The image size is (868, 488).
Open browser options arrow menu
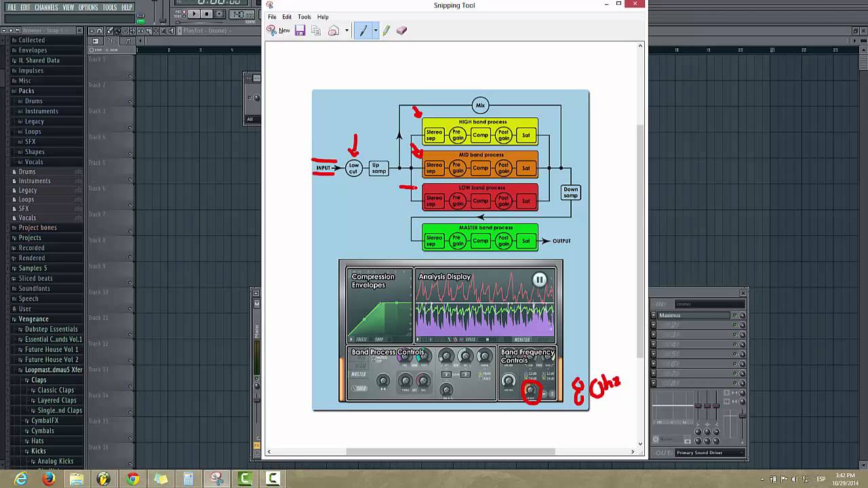(4, 30)
